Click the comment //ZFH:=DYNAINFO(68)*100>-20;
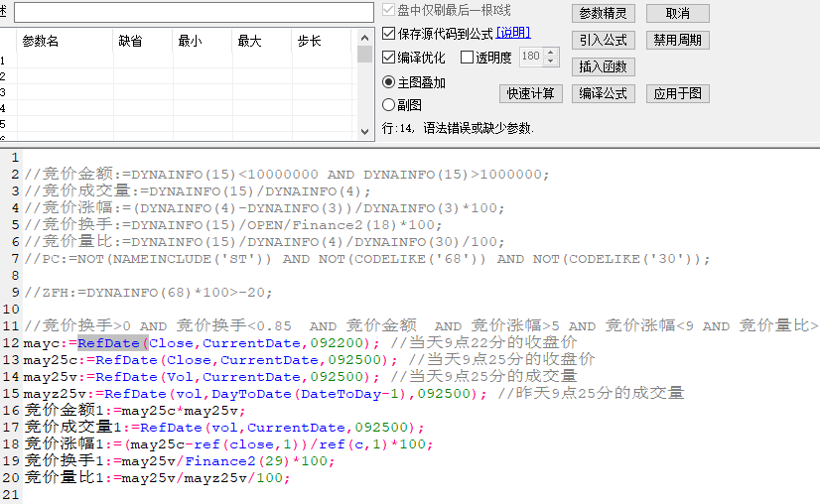 (x=149, y=293)
